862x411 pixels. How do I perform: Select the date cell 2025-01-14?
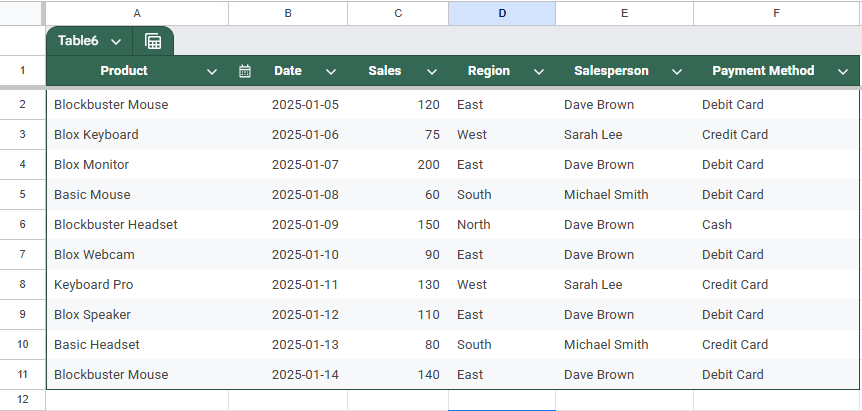pyautogui.click(x=288, y=374)
